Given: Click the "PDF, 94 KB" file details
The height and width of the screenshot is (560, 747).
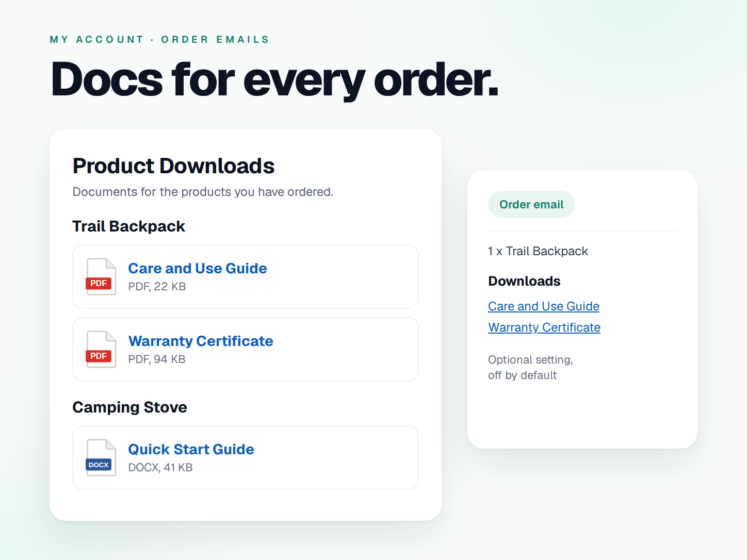Looking at the screenshot, I should 157,359.
